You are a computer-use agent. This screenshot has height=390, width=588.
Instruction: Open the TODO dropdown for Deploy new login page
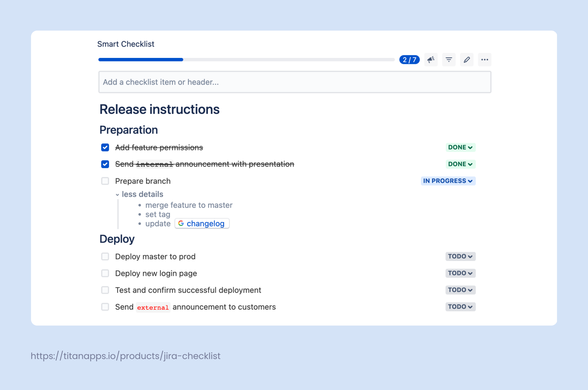coord(460,273)
